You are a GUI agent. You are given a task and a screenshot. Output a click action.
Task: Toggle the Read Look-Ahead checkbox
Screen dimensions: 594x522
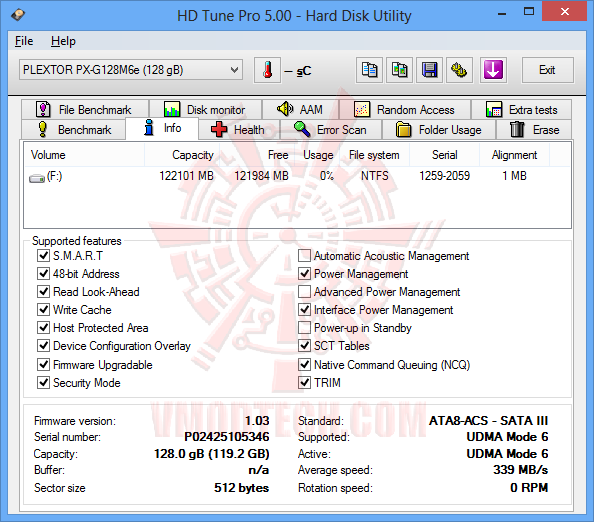[x=43, y=291]
